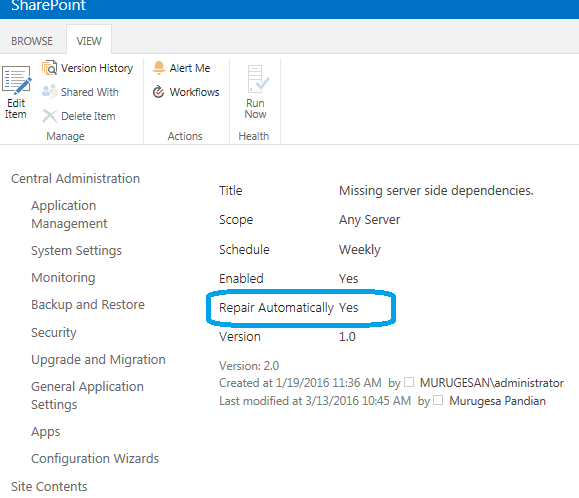The width and height of the screenshot is (579, 498).
Task: Click 'Created at 1/19/2016 11:36 AM' text
Action: coord(300,383)
